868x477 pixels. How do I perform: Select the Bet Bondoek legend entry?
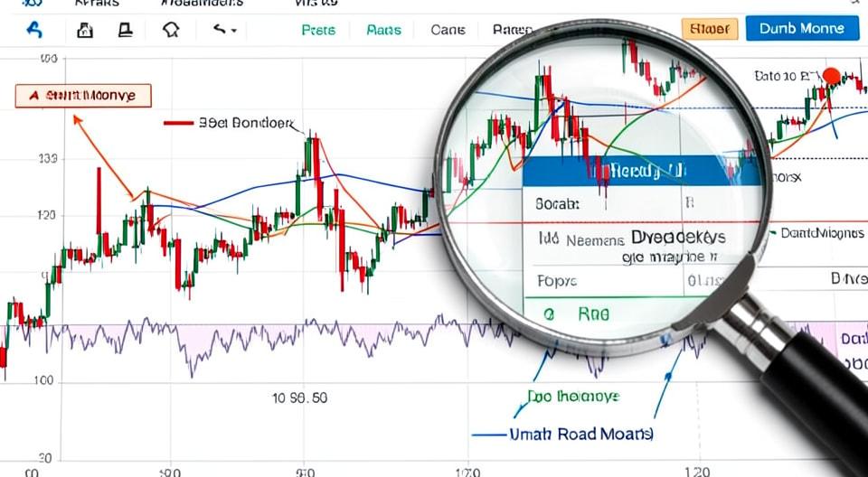[x=230, y=123]
